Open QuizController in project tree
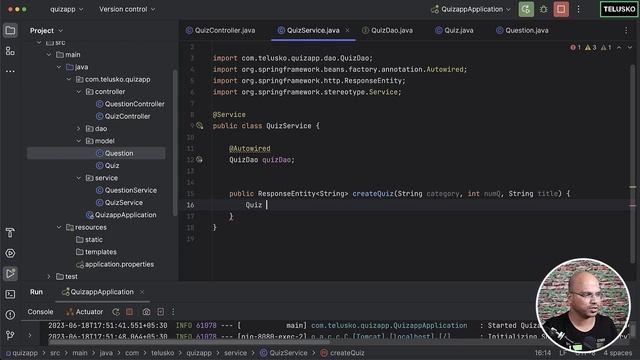 [123, 116]
